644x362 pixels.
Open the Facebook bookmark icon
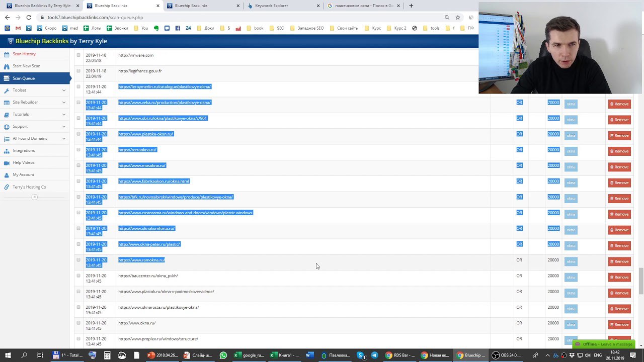pyautogui.click(x=178, y=28)
